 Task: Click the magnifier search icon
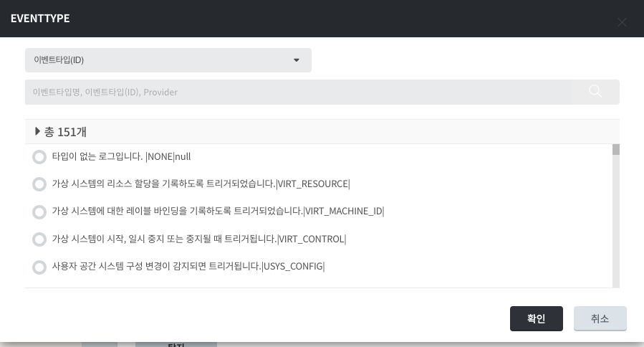coord(595,92)
